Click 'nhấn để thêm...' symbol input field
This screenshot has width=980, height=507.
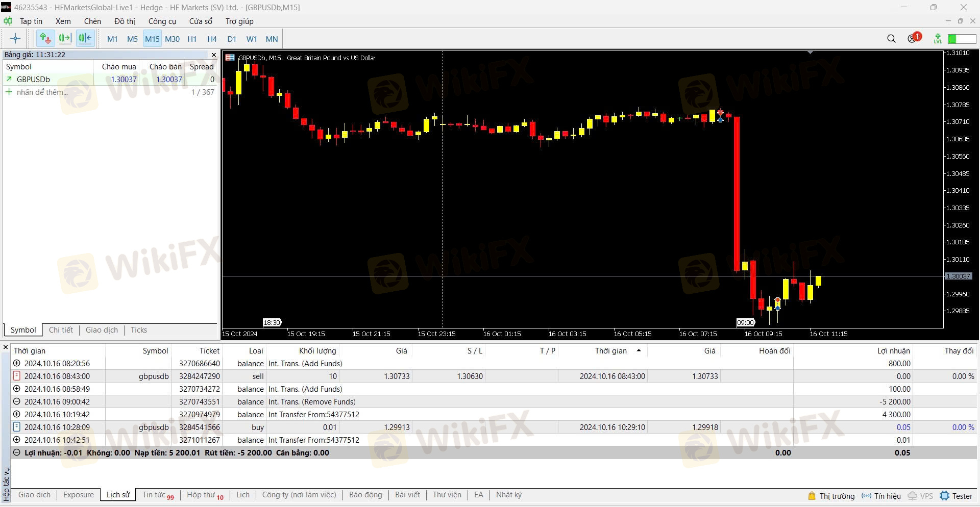click(42, 92)
